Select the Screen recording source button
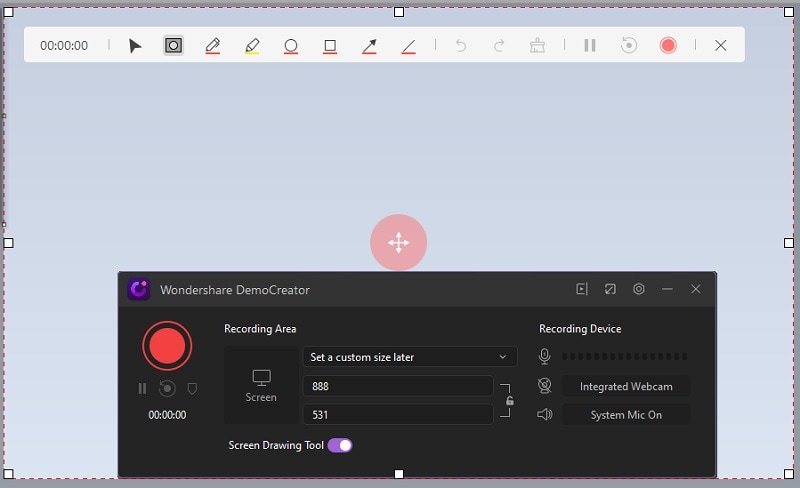Image resolution: width=800 pixels, height=488 pixels. coord(261,385)
